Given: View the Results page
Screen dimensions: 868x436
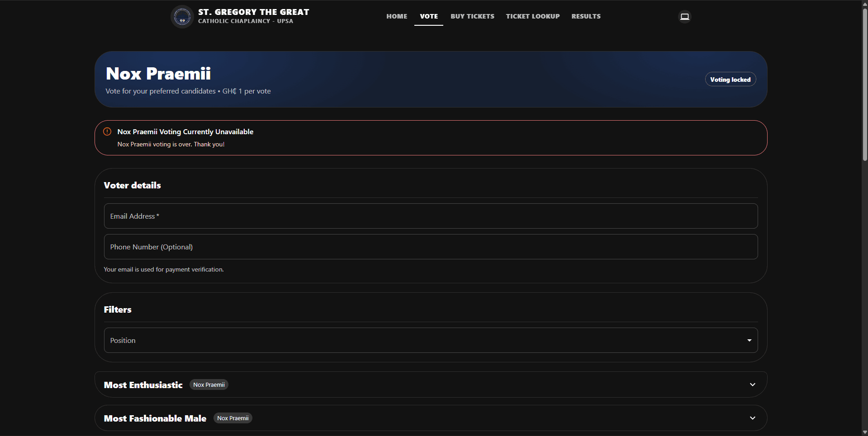Looking at the screenshot, I should (586, 16).
